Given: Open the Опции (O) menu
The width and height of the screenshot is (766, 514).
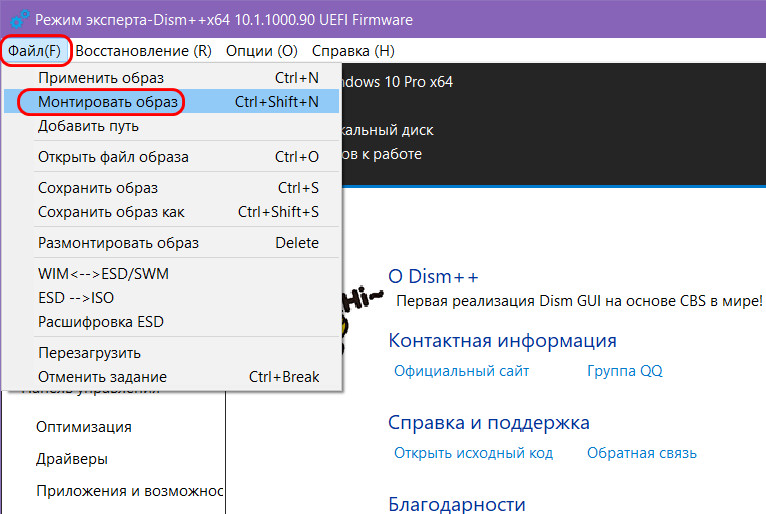Looking at the screenshot, I should [261, 50].
